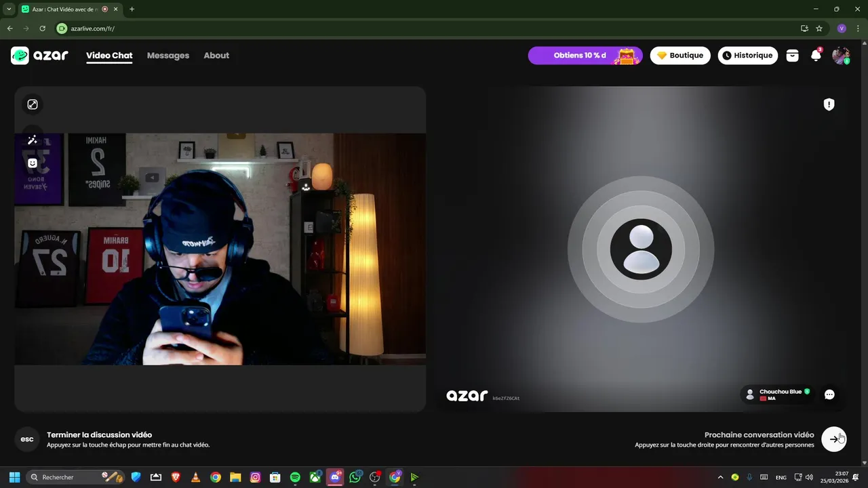The height and width of the screenshot is (488, 868).
Task: Open the volume control in tray
Action: click(809, 477)
